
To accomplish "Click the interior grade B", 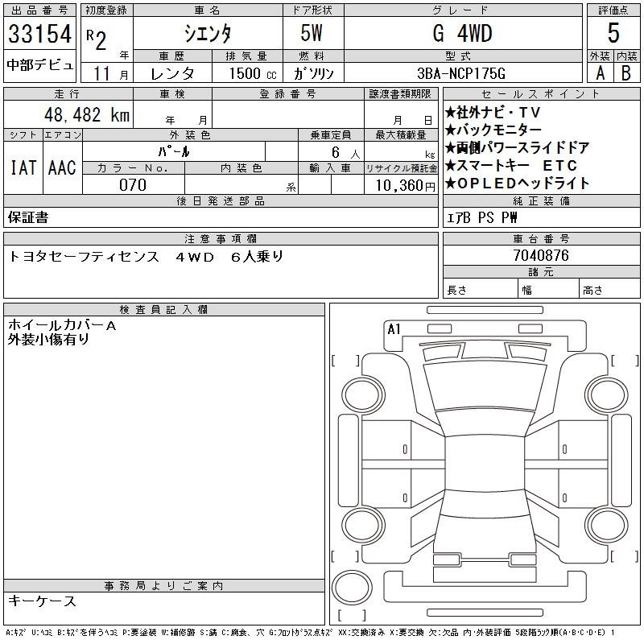I will tap(626, 73).
